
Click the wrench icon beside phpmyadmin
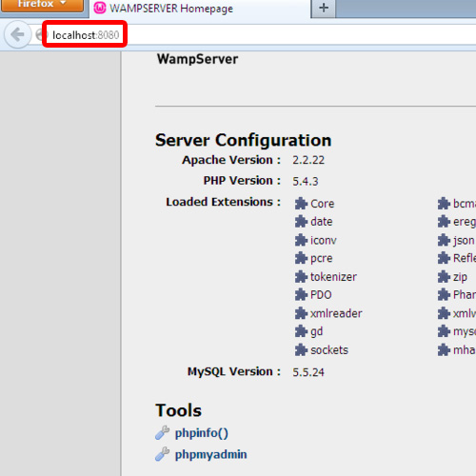163,454
